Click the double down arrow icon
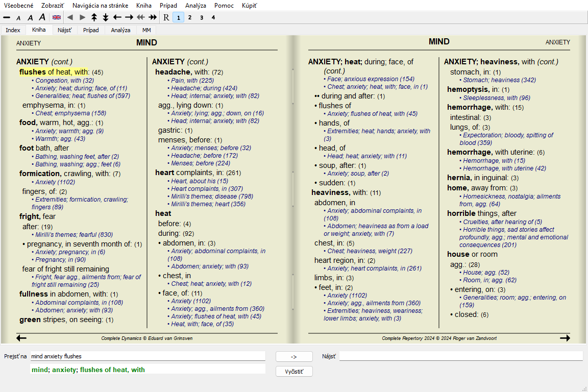The width and height of the screenshot is (588, 392). [x=106, y=17]
